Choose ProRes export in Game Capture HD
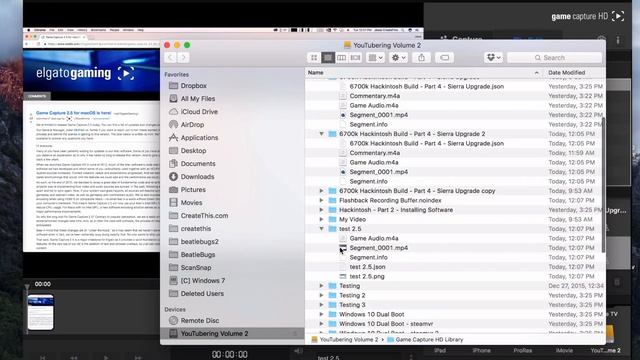The image size is (640, 360). [523, 351]
